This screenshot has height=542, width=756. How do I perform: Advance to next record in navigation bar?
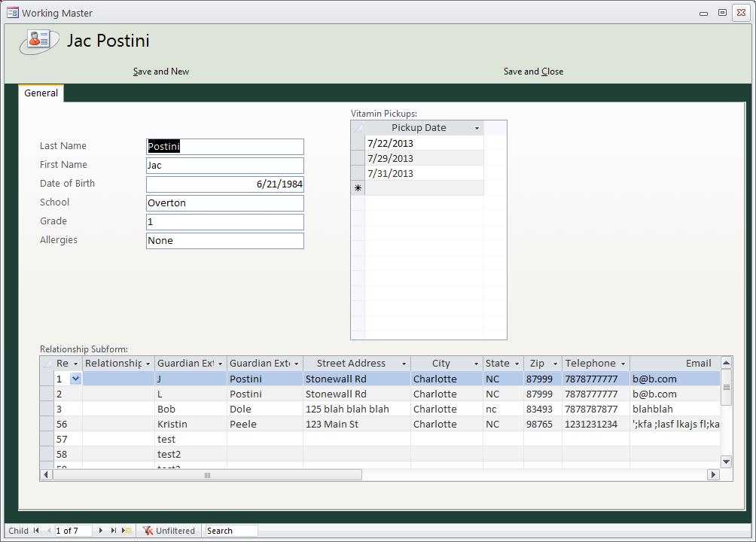click(x=101, y=531)
